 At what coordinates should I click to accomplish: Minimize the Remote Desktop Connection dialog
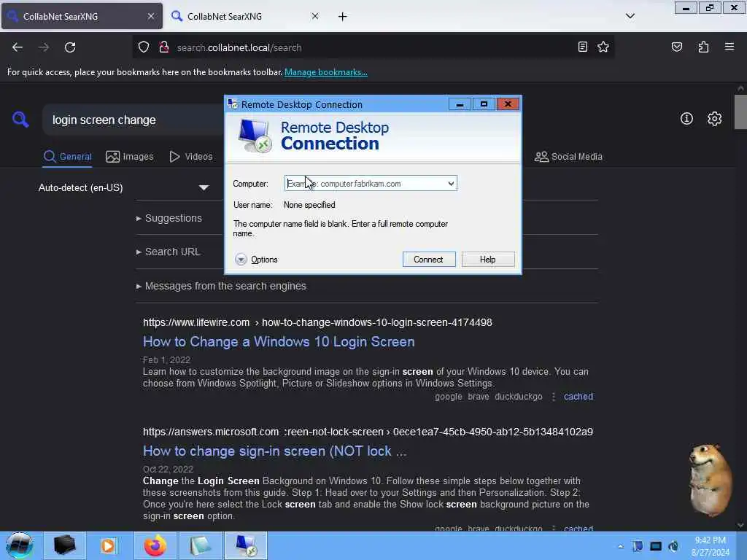460,104
